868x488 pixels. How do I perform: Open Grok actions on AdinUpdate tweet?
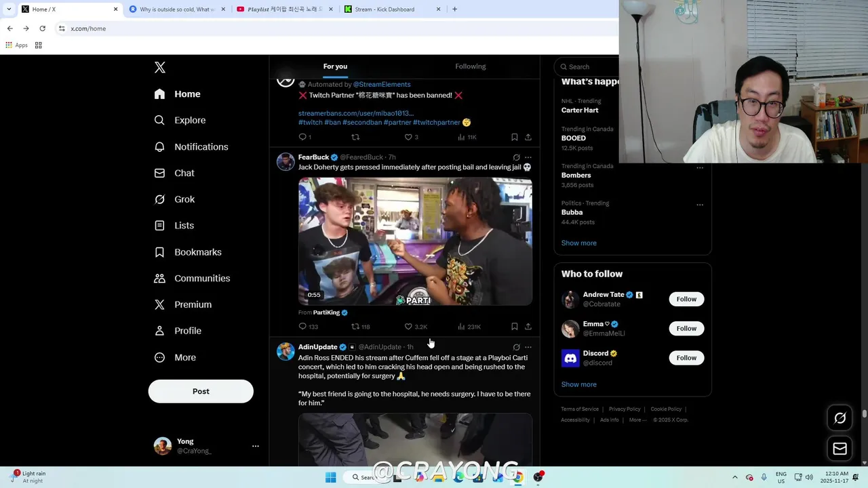tap(516, 347)
